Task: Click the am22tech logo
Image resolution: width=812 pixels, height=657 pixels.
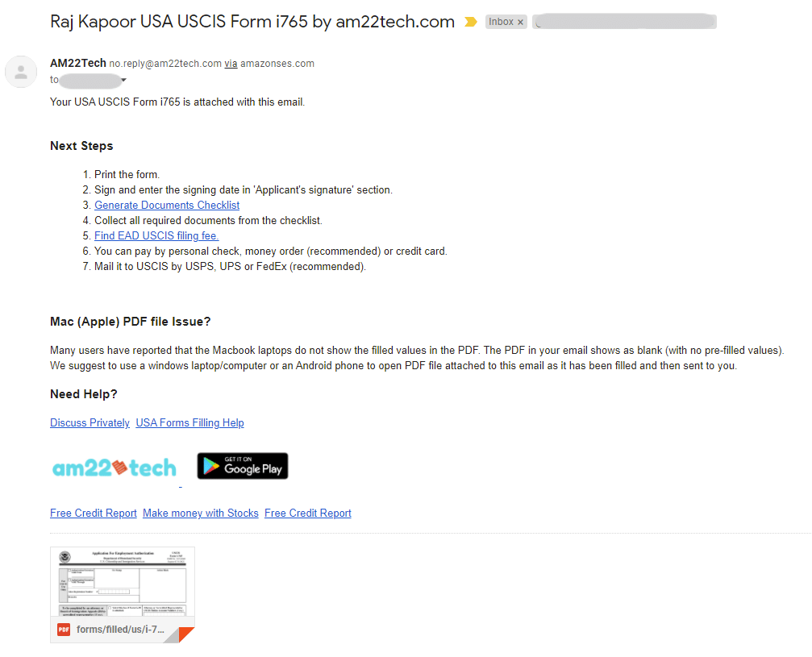Action: (x=114, y=466)
